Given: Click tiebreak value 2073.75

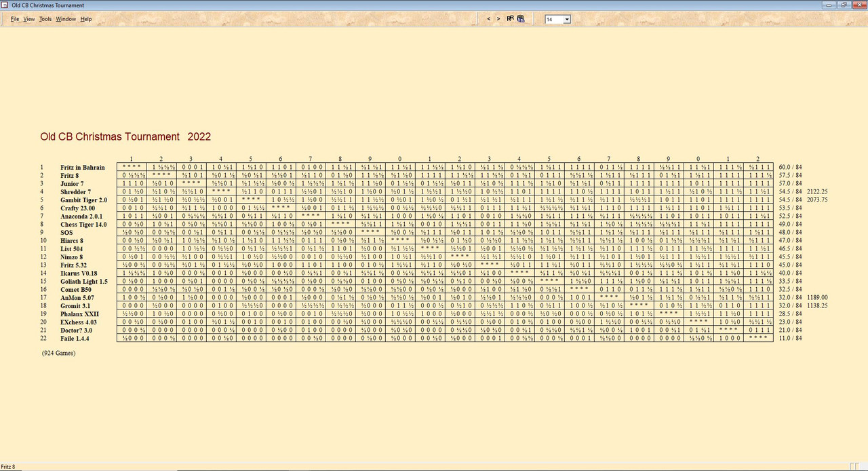Looking at the screenshot, I should pos(817,200).
